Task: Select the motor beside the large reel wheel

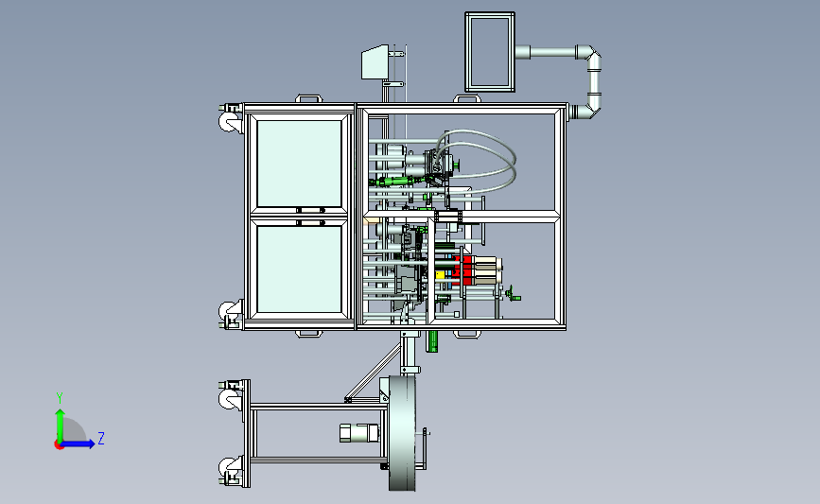Action: [358, 433]
